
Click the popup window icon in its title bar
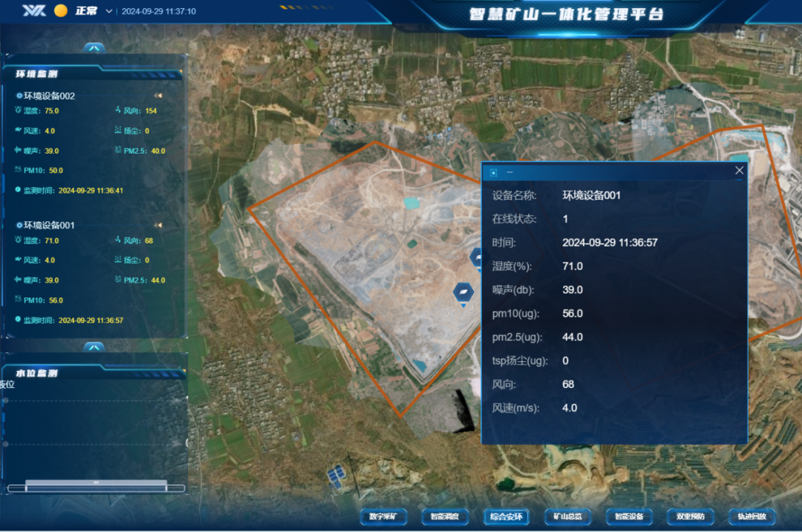click(x=494, y=172)
